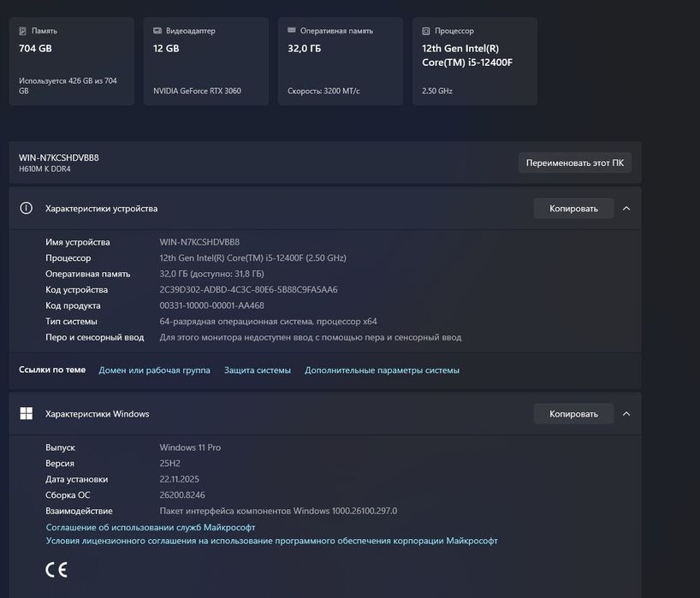
Task: Open Защита системы link
Action: click(x=257, y=370)
